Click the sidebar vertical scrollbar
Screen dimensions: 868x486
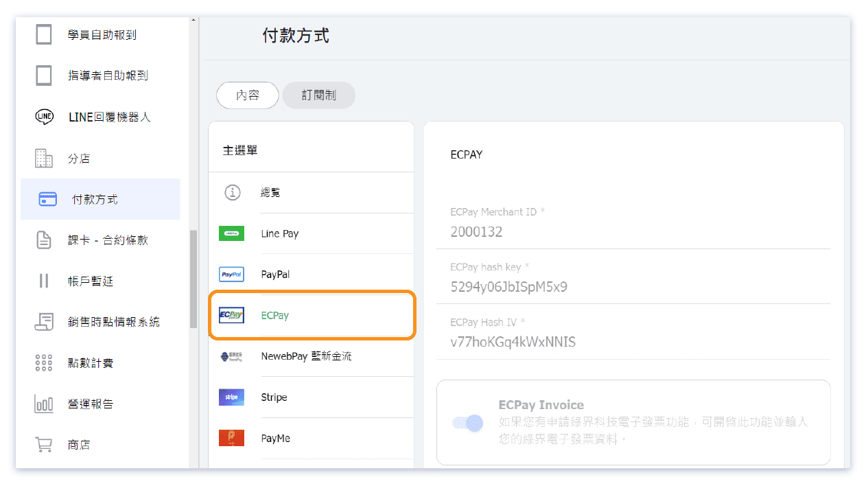click(193, 275)
